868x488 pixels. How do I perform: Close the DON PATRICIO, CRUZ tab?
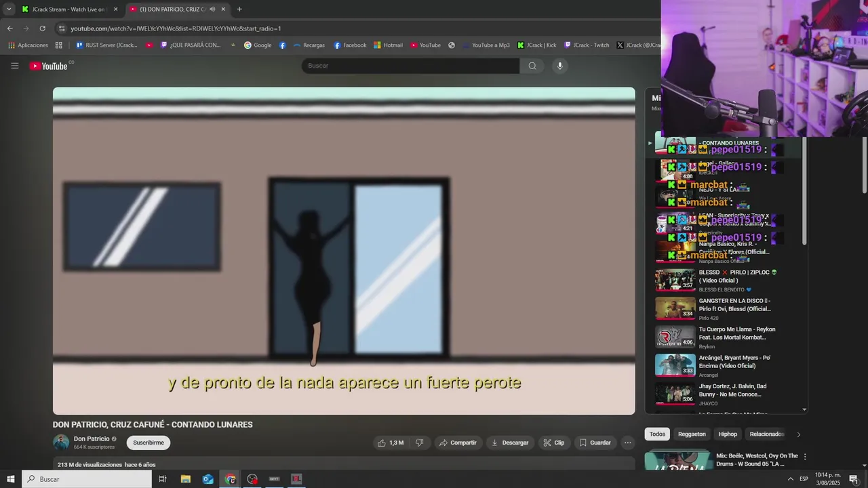coord(223,9)
